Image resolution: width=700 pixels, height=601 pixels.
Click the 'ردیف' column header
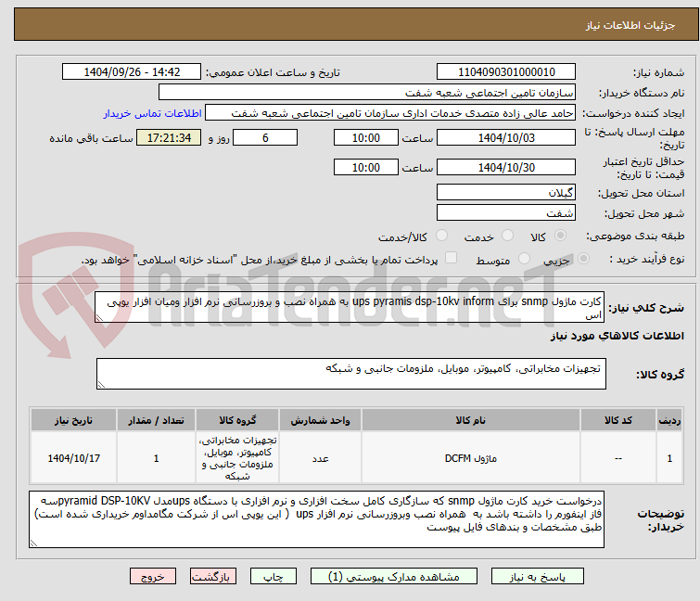[x=669, y=420]
